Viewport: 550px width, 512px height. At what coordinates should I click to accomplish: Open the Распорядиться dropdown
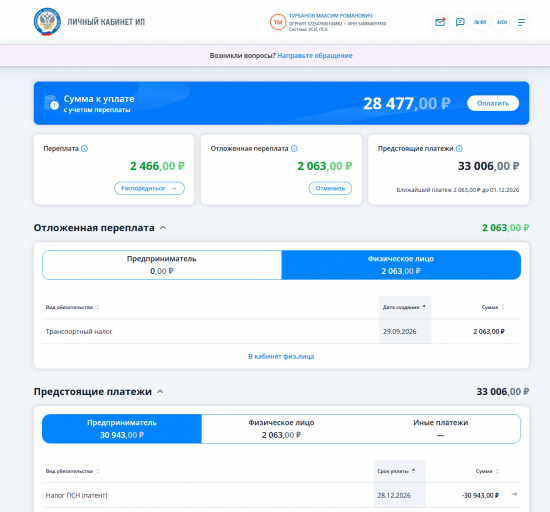tap(149, 188)
